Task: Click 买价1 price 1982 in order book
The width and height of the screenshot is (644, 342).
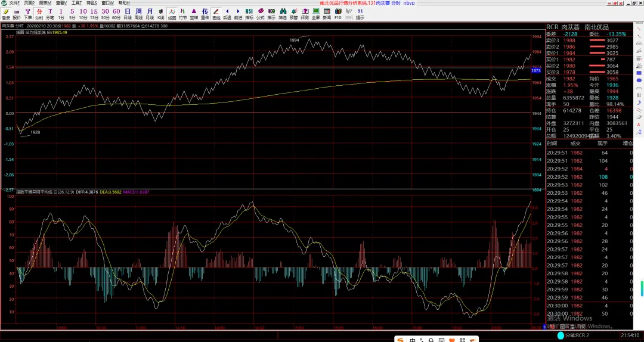Action: pyautogui.click(x=569, y=60)
